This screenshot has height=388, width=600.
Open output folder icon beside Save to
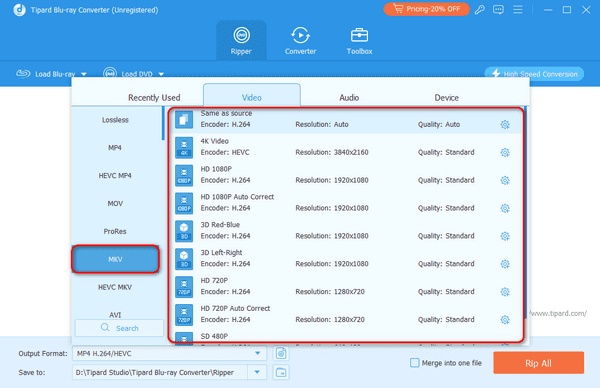click(281, 372)
